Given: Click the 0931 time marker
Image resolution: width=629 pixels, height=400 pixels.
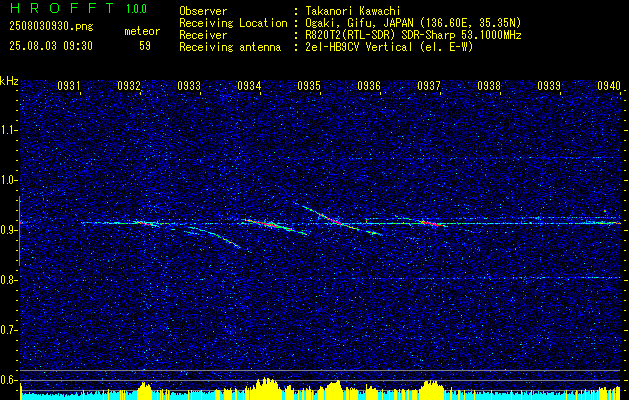Looking at the screenshot, I should pos(69,85).
